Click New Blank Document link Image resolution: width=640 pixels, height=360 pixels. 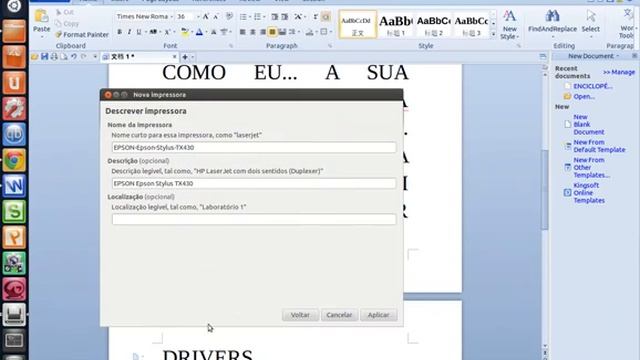point(589,124)
